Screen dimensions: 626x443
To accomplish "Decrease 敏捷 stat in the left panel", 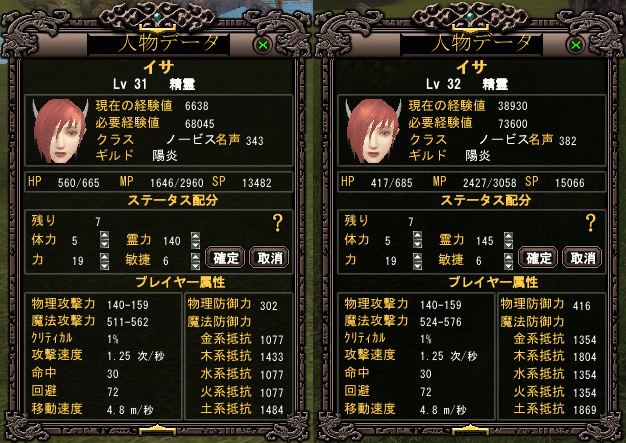I will (x=195, y=265).
